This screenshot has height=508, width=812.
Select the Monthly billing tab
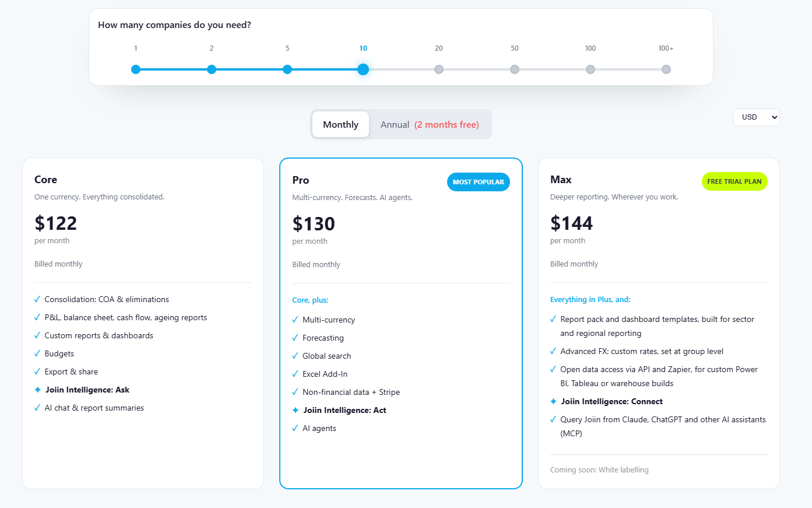click(x=340, y=124)
